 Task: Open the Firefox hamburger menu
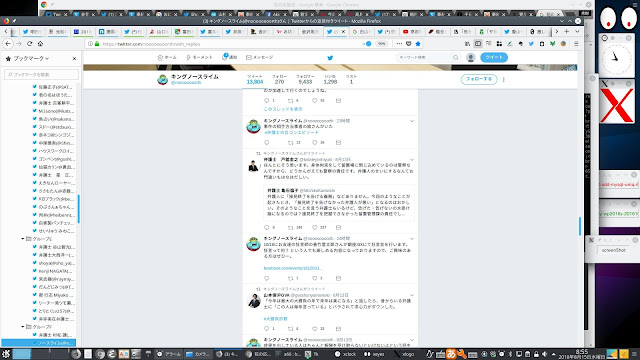pyautogui.click(x=576, y=44)
